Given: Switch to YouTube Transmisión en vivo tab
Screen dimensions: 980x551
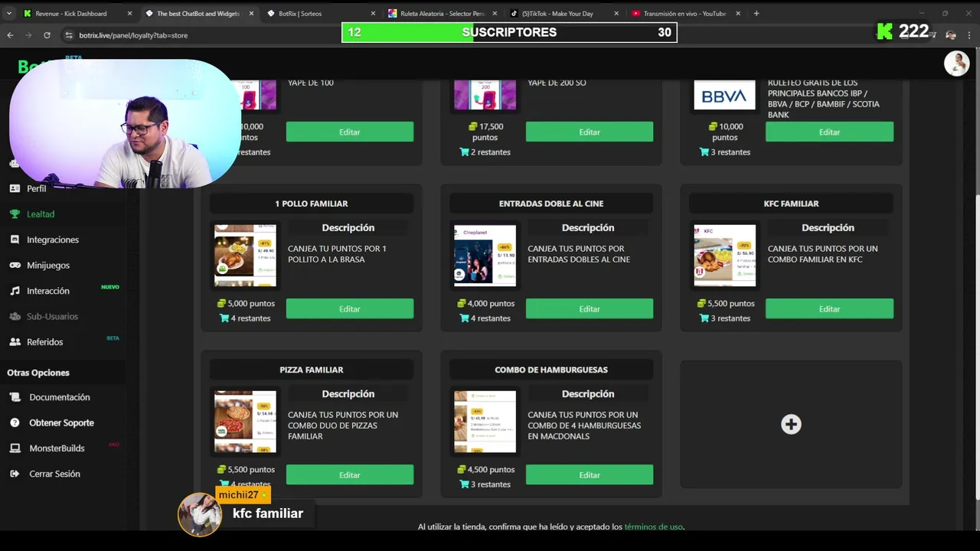Looking at the screenshot, I should [x=684, y=13].
